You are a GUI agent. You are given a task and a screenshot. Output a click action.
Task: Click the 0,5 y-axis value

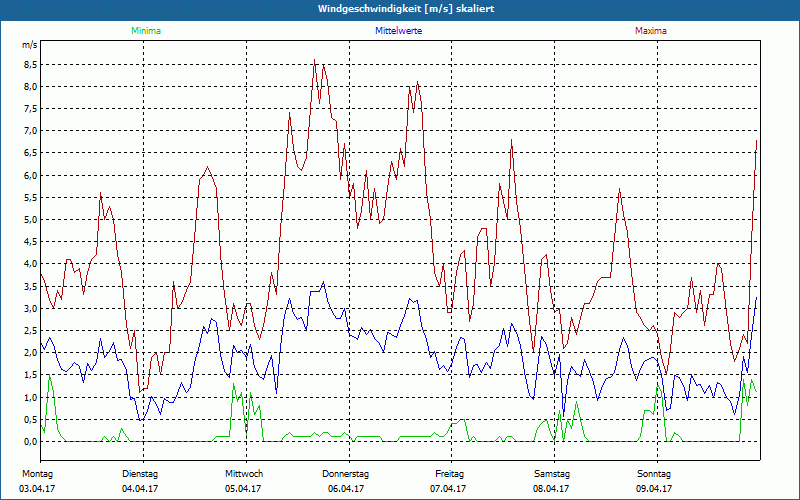(x=31, y=419)
